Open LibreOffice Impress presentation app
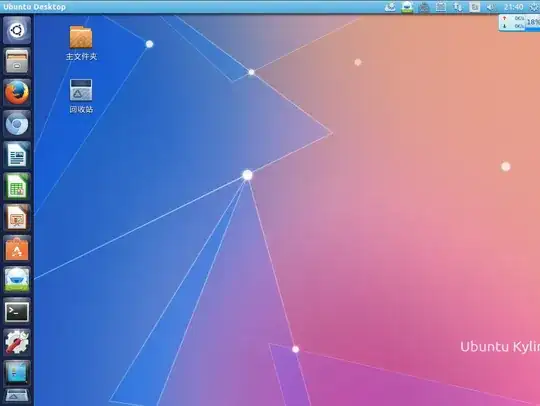The image size is (540, 406). click(17, 218)
